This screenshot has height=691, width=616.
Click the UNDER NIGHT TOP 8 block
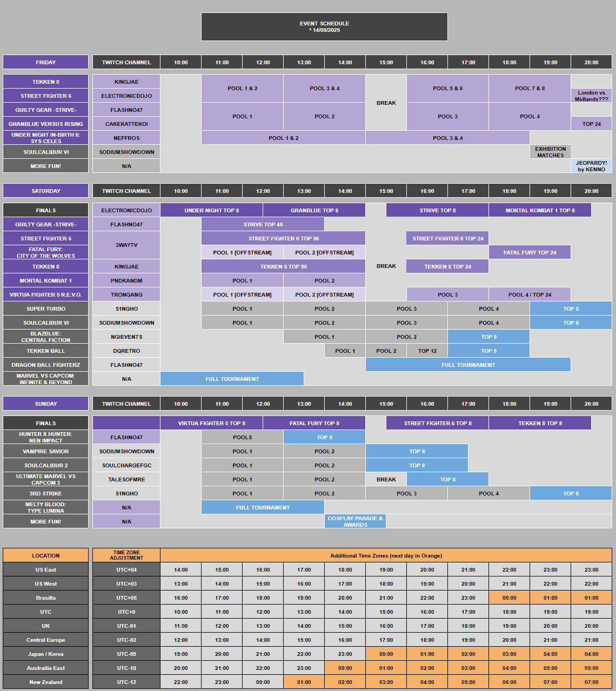click(211, 210)
